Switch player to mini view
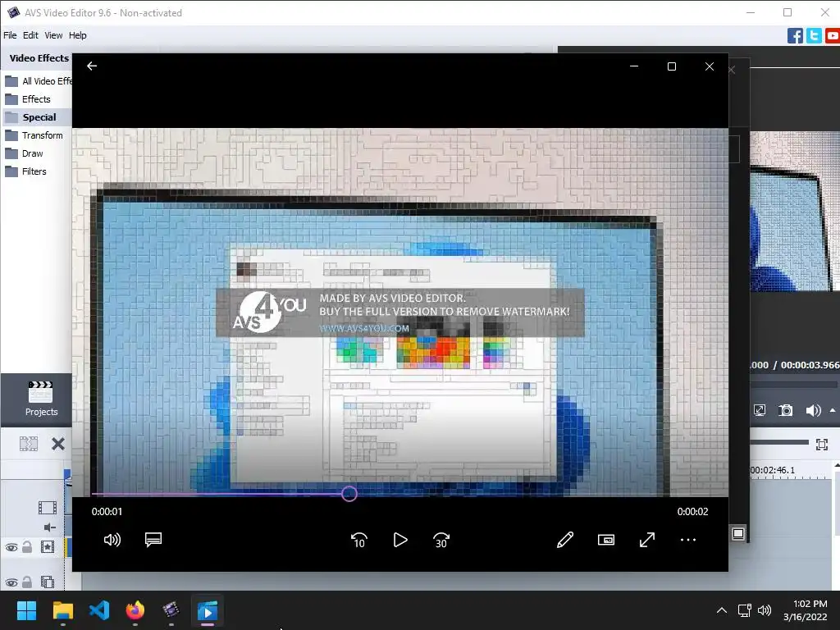The image size is (840, 630). (606, 540)
